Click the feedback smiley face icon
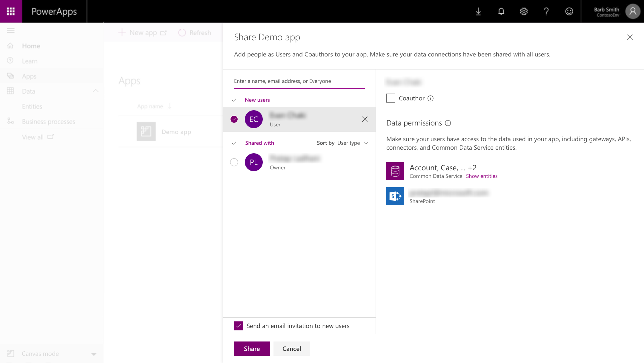The height and width of the screenshot is (363, 644). pos(570,11)
